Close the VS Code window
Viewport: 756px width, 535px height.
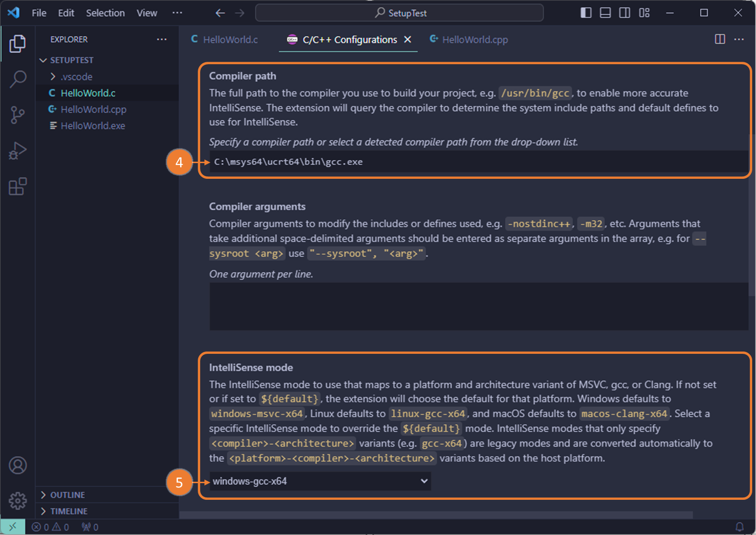click(738, 13)
